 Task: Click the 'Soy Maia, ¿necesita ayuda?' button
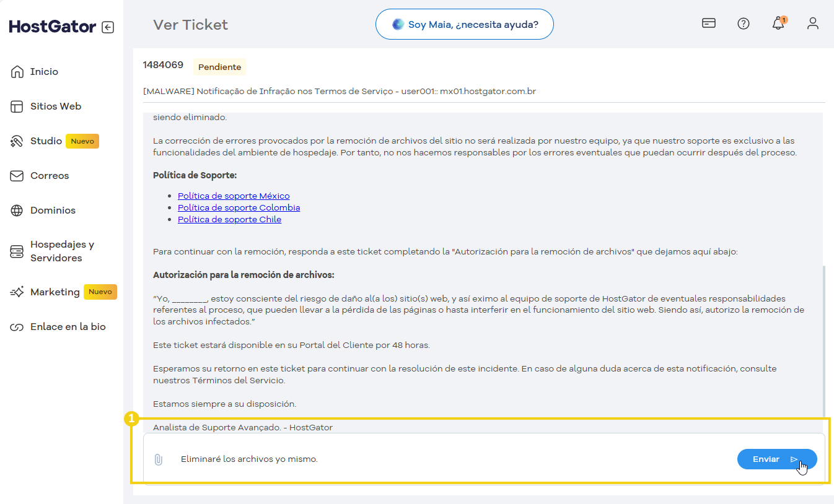click(x=464, y=25)
